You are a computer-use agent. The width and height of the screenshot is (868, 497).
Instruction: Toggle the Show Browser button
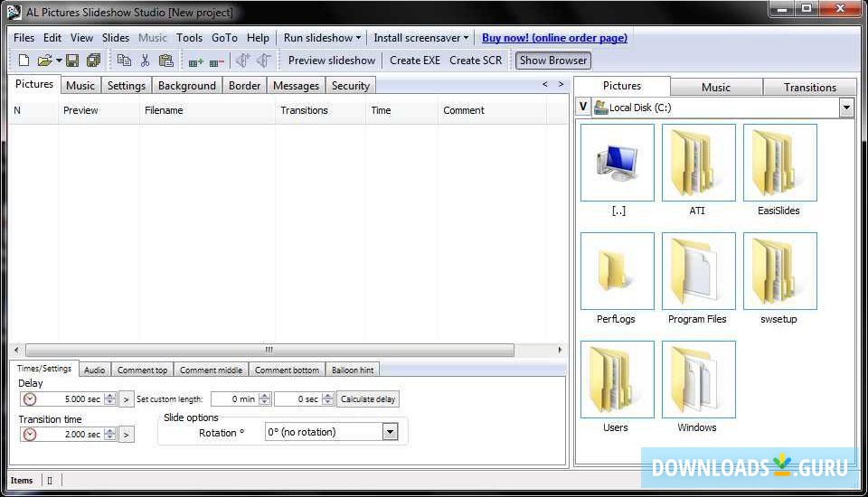(553, 61)
